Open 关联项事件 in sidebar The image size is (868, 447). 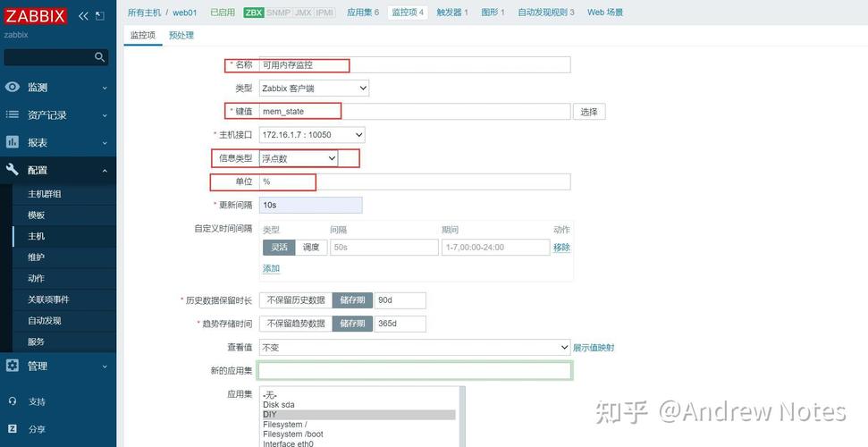[x=48, y=299]
